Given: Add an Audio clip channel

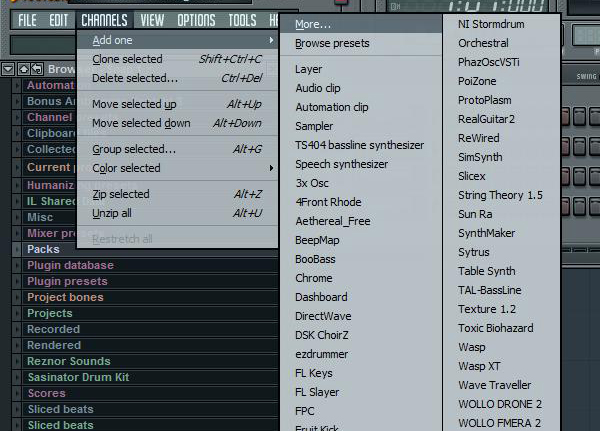Looking at the screenshot, I should point(361,88).
